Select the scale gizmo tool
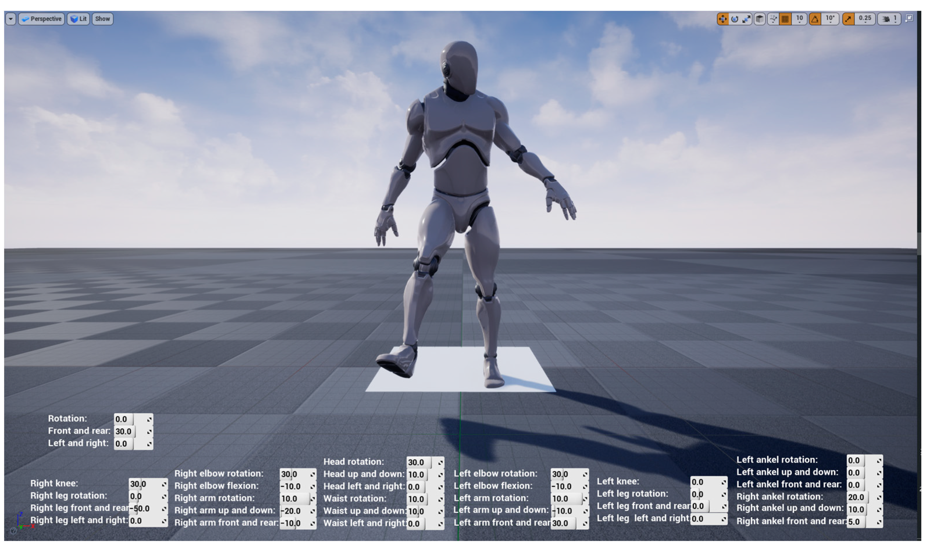Viewport: 930px width, 560px height. [746, 19]
